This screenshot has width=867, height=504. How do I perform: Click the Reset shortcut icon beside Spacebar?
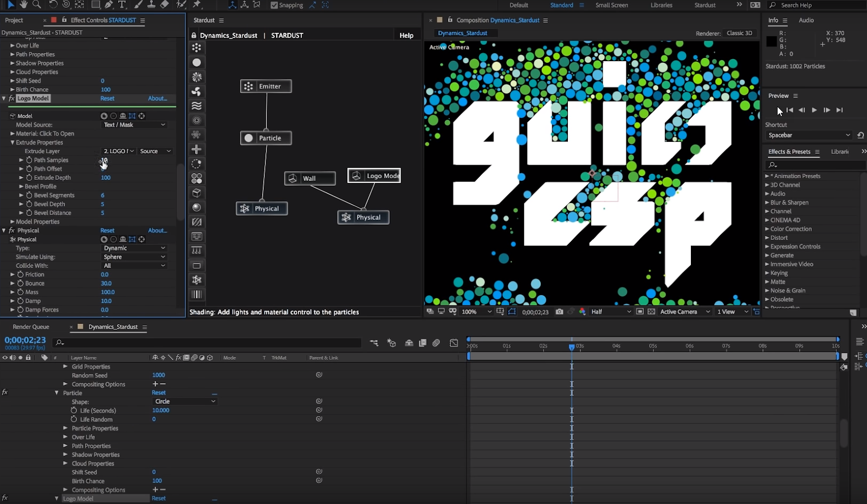tap(860, 135)
